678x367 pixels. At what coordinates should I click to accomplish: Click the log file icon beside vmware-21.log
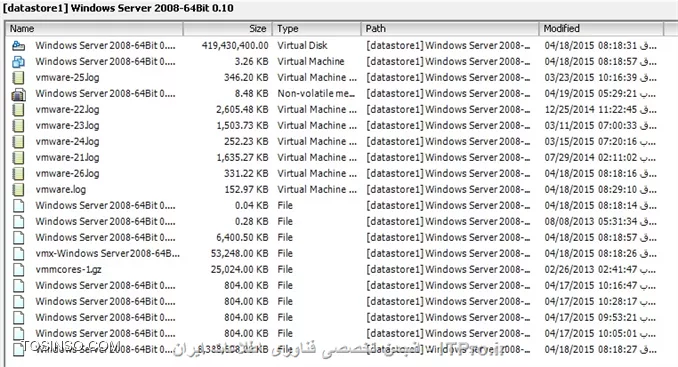tap(18, 157)
